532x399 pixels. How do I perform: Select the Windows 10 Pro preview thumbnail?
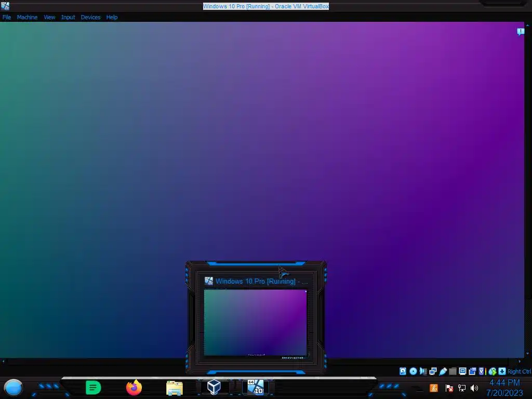(x=256, y=323)
